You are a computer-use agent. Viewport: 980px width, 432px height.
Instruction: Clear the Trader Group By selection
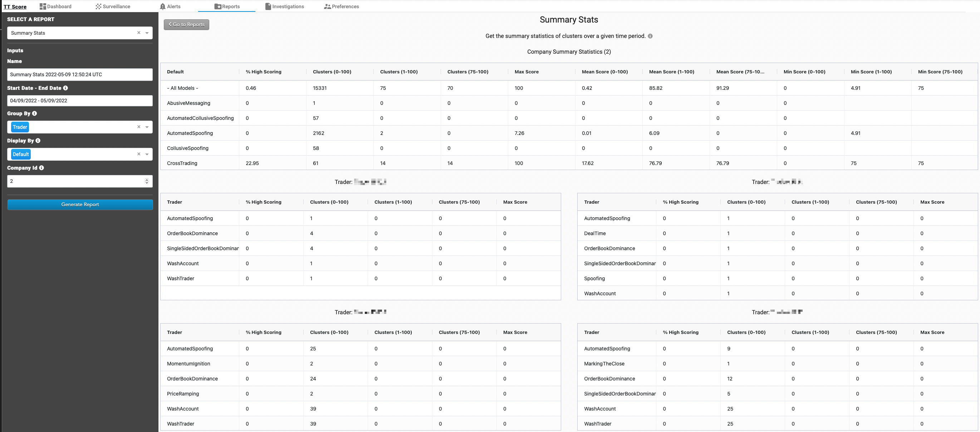(139, 127)
